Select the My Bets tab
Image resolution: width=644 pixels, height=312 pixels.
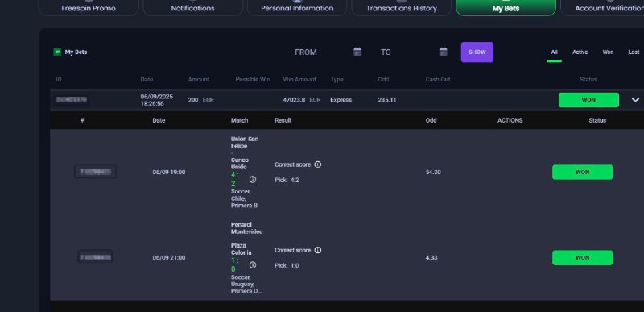coord(506,8)
